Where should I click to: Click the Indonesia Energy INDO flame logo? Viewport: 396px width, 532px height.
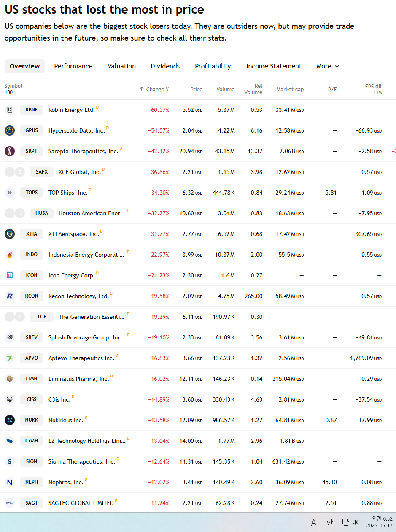pos(10,255)
